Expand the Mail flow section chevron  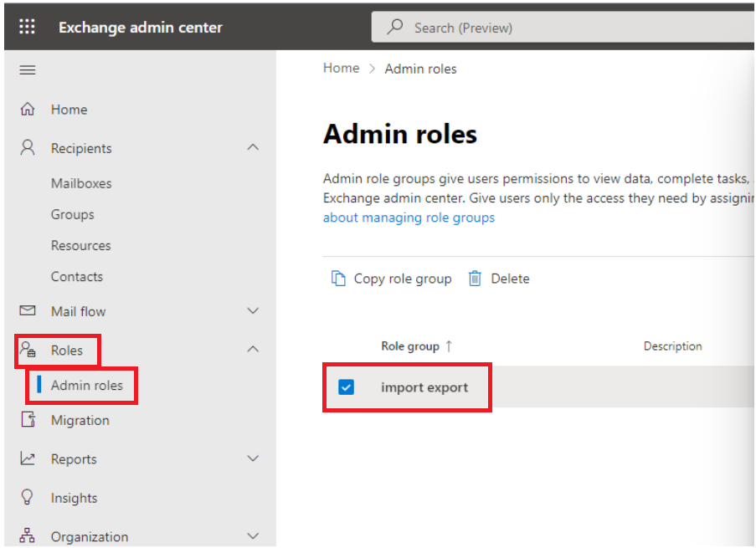point(253,311)
